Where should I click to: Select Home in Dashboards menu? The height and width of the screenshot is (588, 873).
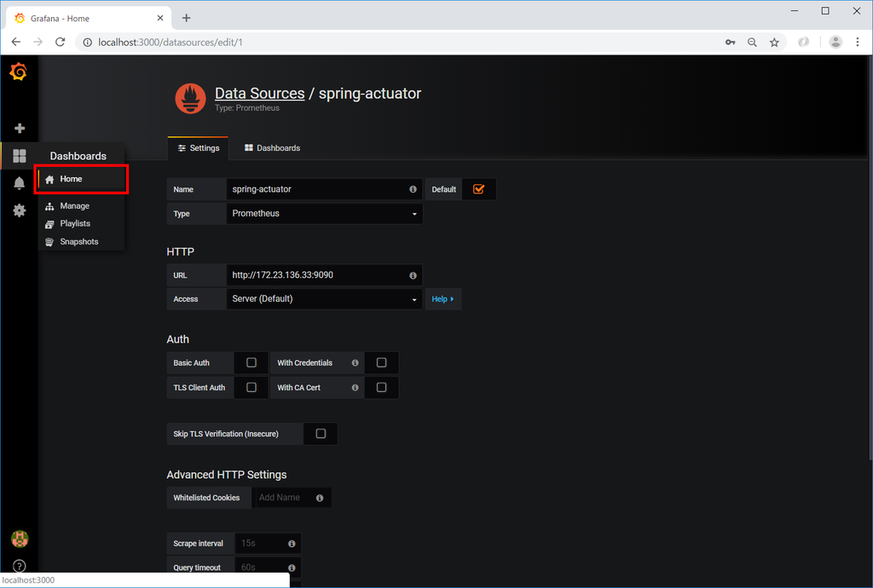point(81,179)
